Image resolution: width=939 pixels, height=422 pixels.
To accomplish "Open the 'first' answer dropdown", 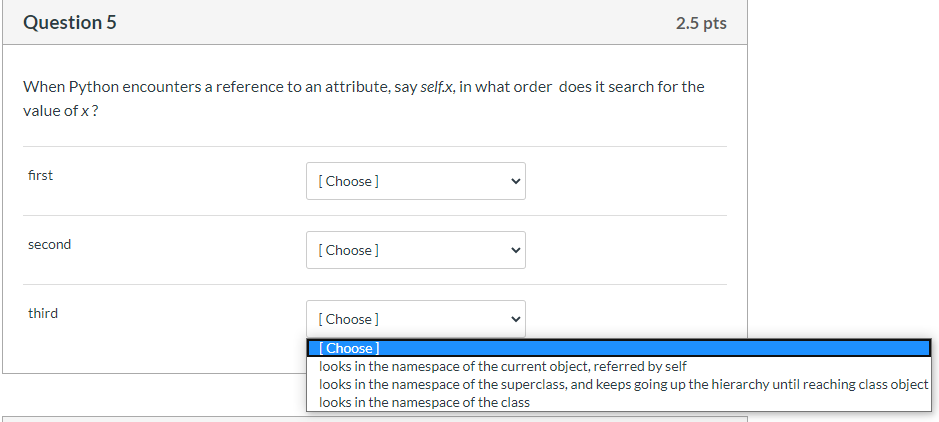I will 415,181.
